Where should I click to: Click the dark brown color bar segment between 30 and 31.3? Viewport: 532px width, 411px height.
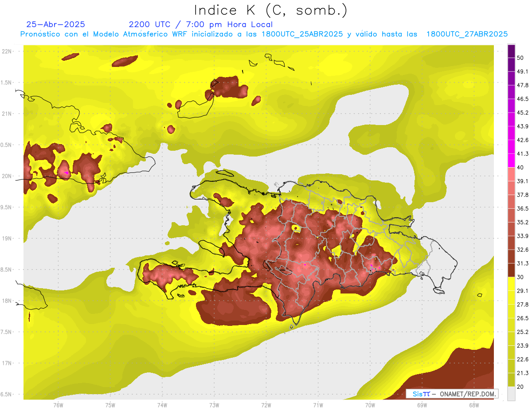[512, 270]
